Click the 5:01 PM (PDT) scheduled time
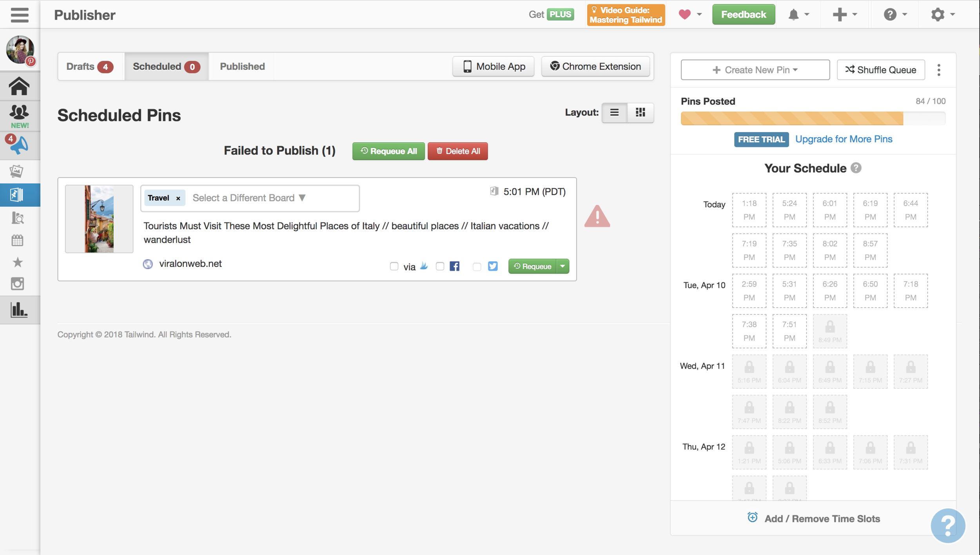Image resolution: width=980 pixels, height=555 pixels. (534, 192)
